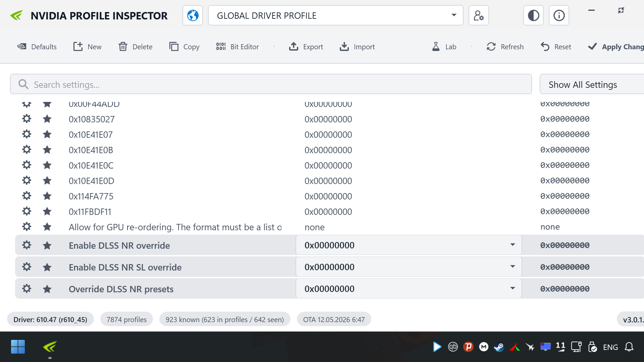
Task: Open the Steam tray icon
Action: pyautogui.click(x=499, y=347)
